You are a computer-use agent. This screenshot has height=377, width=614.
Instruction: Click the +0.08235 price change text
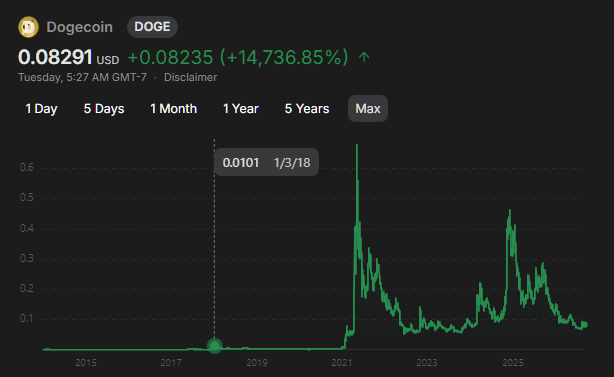(x=170, y=57)
